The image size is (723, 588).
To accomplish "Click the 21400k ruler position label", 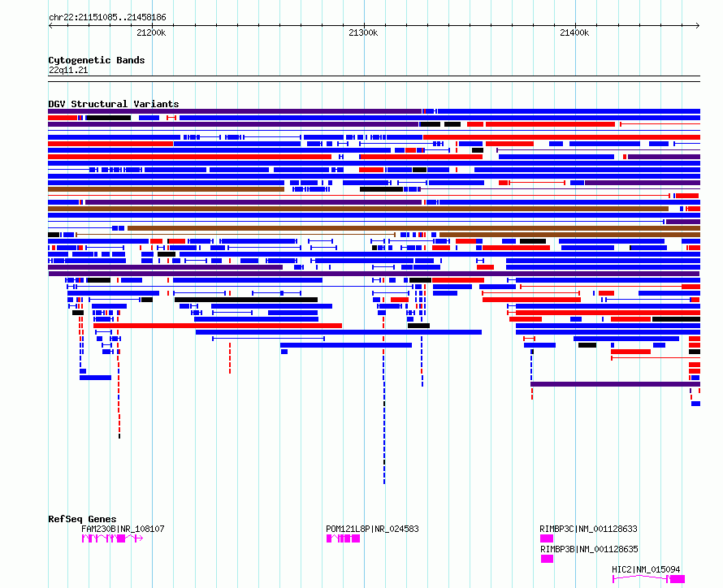I will pyautogui.click(x=574, y=32).
